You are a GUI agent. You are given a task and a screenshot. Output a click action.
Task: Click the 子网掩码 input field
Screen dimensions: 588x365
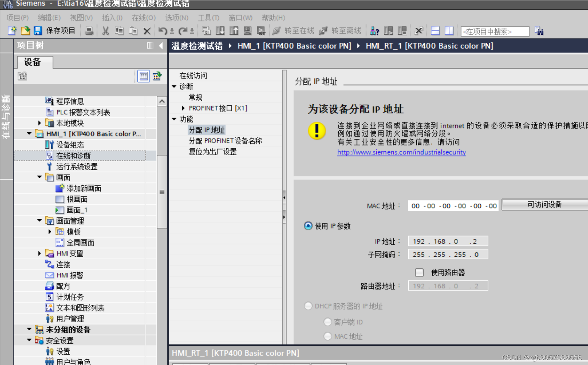(448, 254)
